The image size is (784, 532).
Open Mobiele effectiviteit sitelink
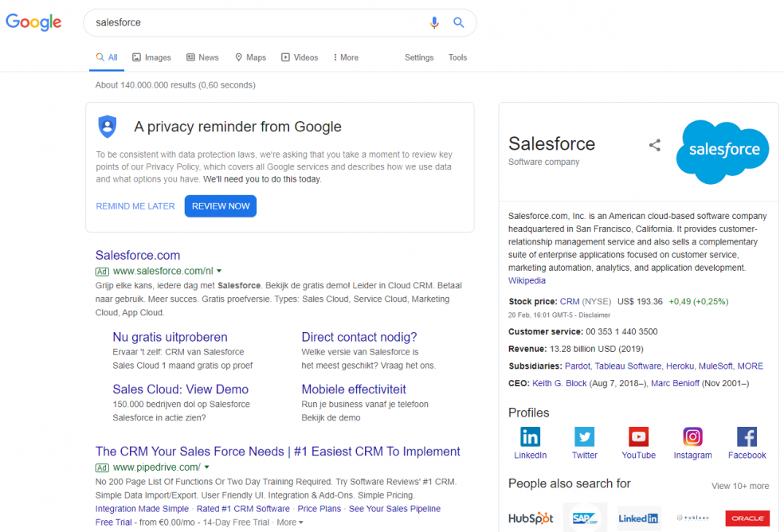point(354,389)
